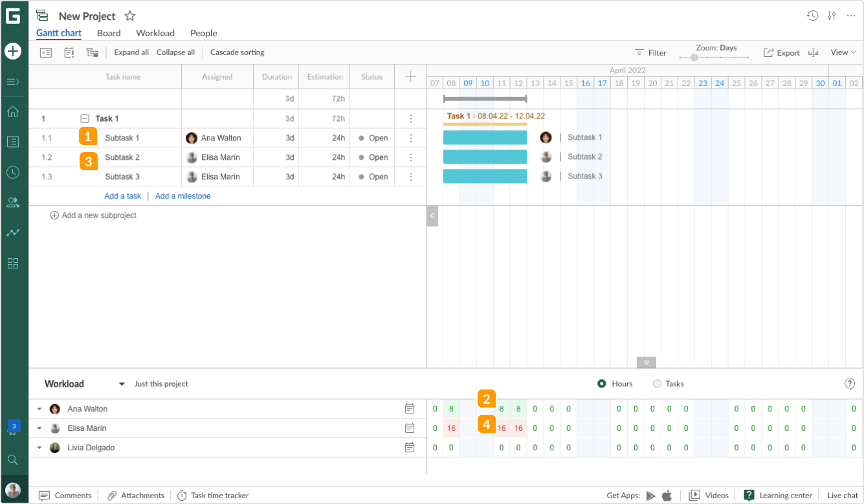The image size is (864, 504).
Task: Expand Elisa Marín's workload row arrow
Action: 39,428
